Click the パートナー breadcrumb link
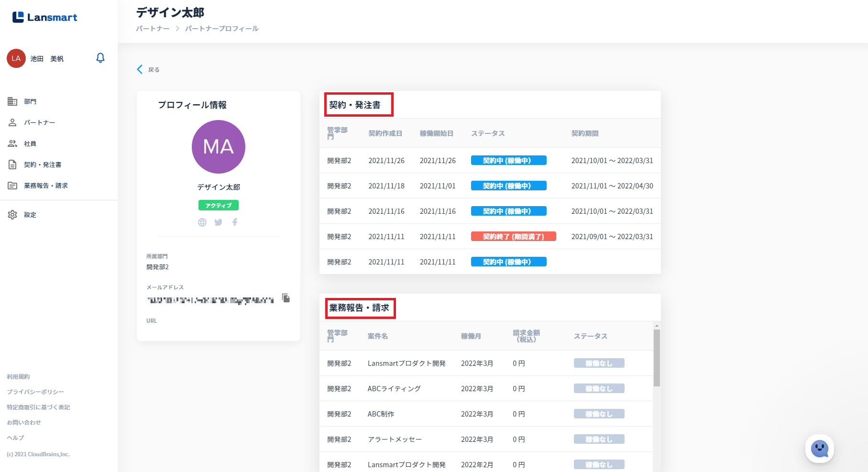Viewport: 868px width, 472px height. [x=153, y=29]
